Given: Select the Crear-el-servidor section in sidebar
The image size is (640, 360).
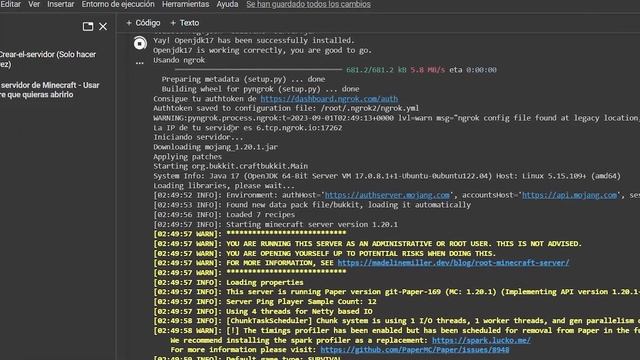Looking at the screenshot, I should 48,59.
